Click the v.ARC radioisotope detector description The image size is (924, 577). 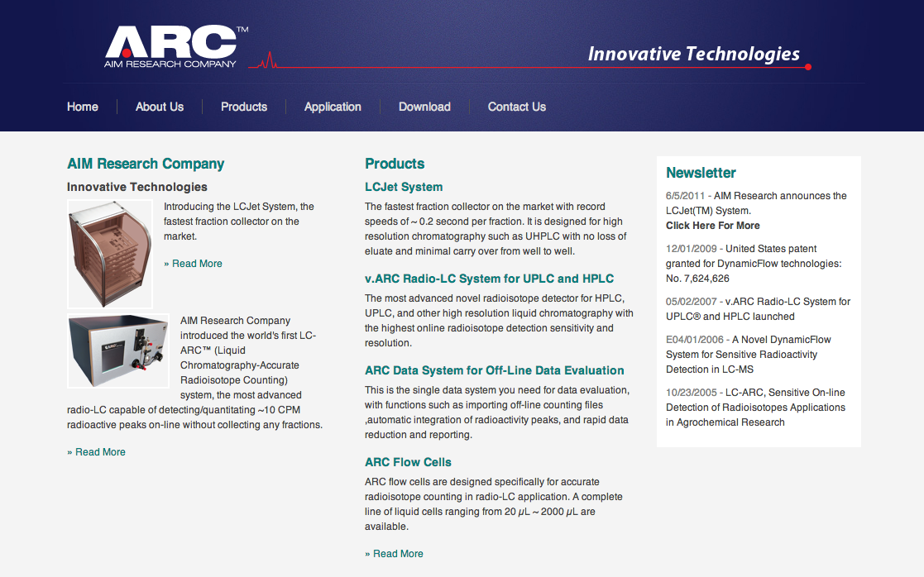point(499,320)
